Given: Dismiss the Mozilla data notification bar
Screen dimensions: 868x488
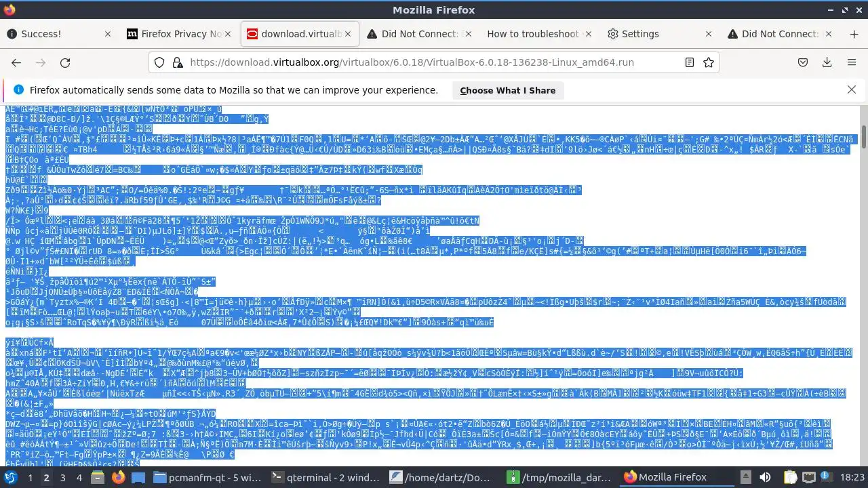Looking at the screenshot, I should 852,89.
